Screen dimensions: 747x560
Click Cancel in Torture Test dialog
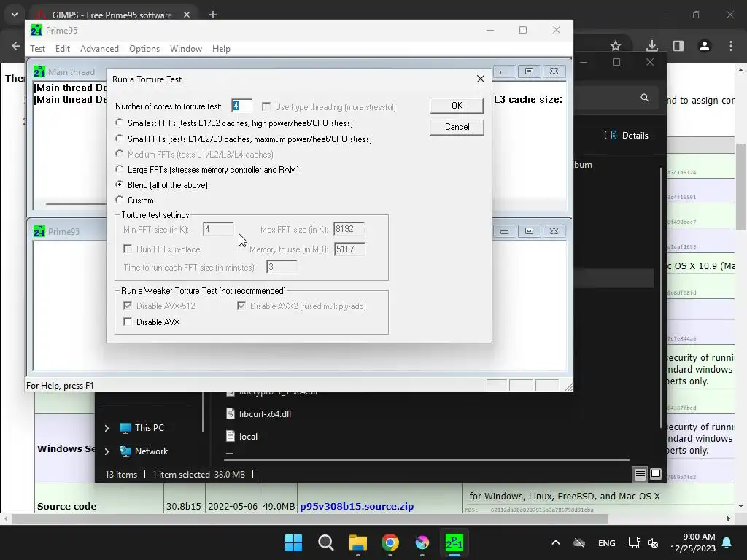coord(457,127)
